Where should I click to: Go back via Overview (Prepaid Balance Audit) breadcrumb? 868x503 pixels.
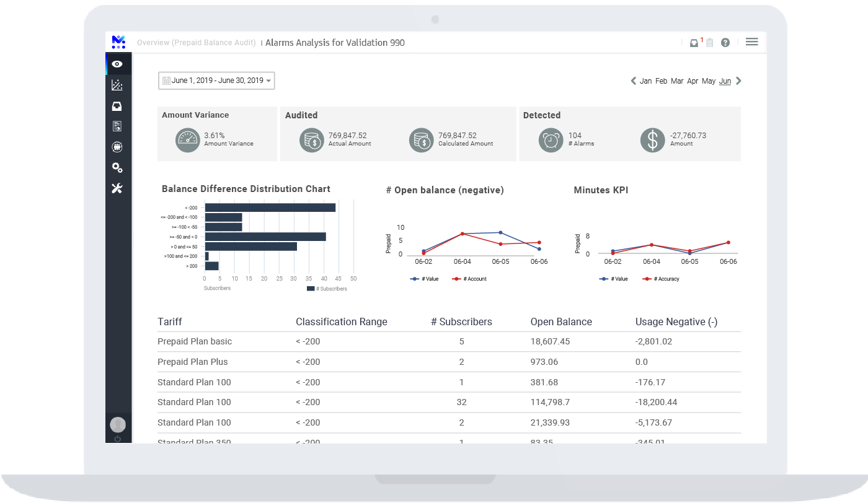197,43
